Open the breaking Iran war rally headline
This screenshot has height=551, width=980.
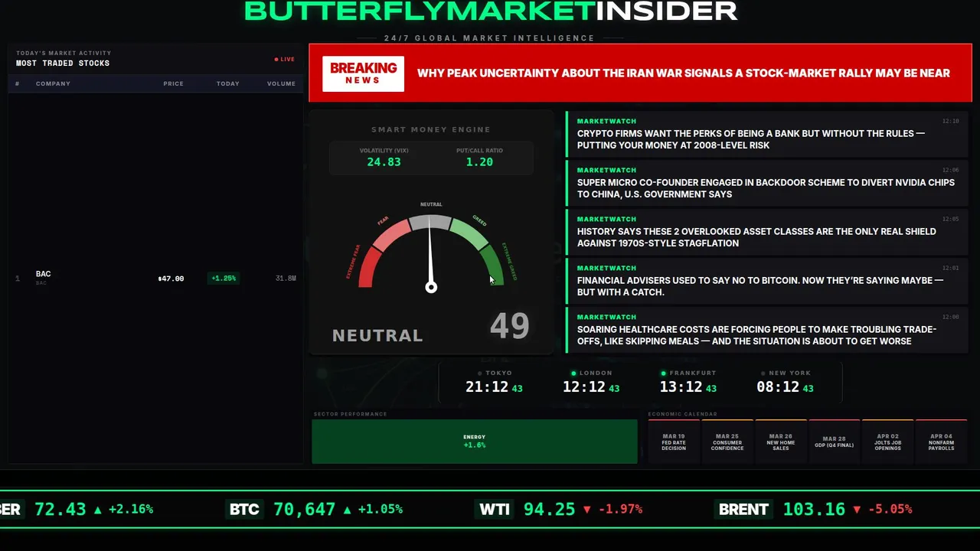(683, 73)
